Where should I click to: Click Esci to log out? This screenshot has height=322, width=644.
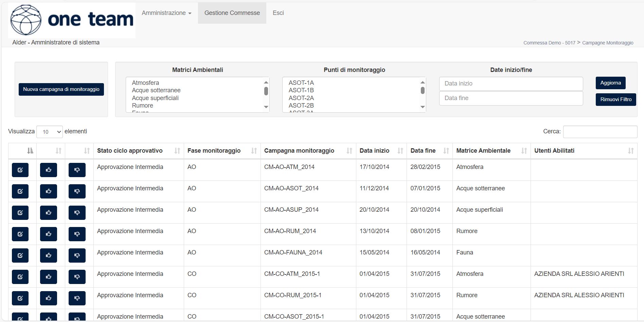coord(278,13)
